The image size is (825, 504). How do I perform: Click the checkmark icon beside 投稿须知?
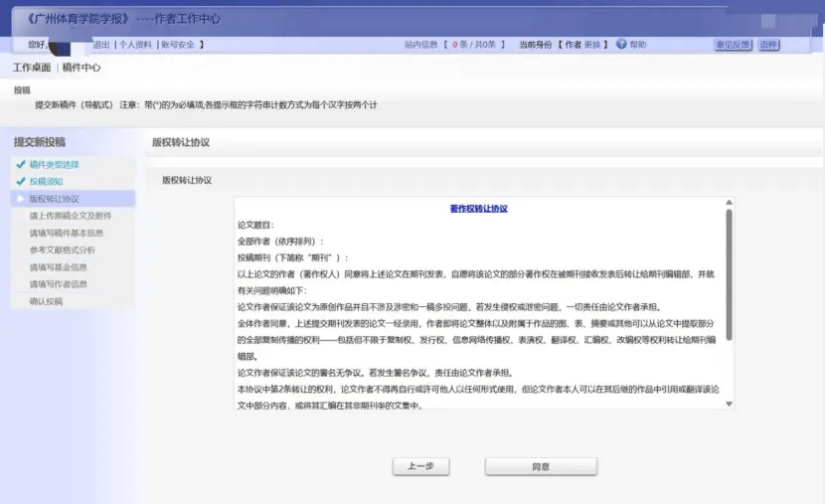click(20, 182)
